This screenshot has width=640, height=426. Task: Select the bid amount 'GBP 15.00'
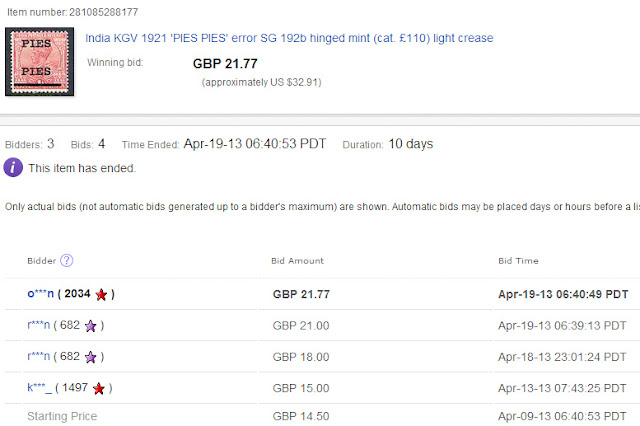coord(301,388)
